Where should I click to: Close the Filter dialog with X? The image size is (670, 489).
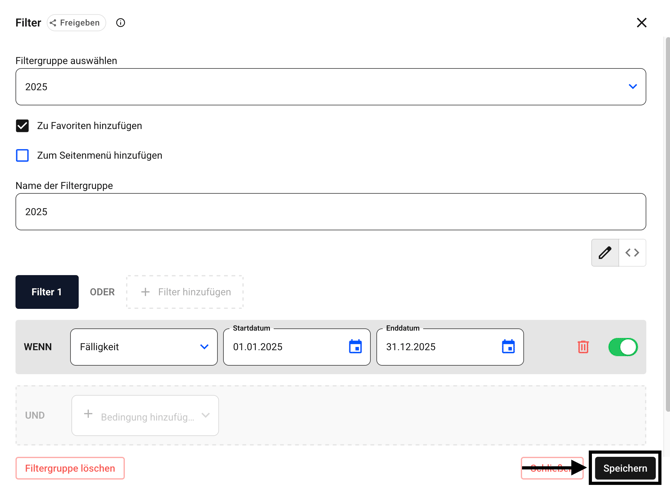point(641,23)
